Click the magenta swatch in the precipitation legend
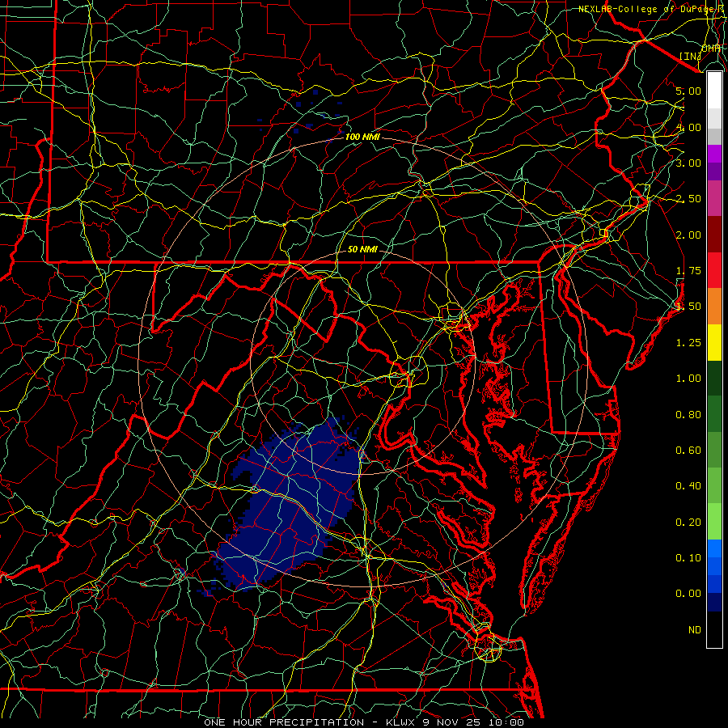728x728 pixels. tap(714, 154)
